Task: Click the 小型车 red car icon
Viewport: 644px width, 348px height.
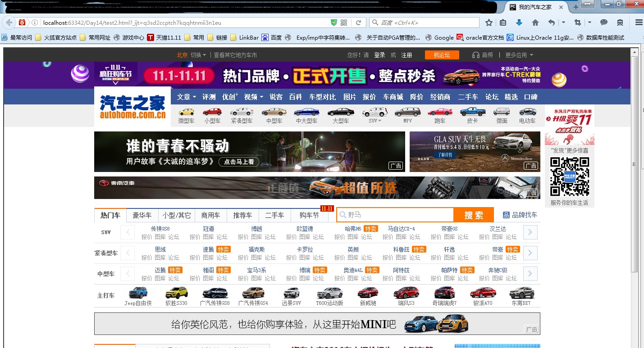Action: [212, 112]
